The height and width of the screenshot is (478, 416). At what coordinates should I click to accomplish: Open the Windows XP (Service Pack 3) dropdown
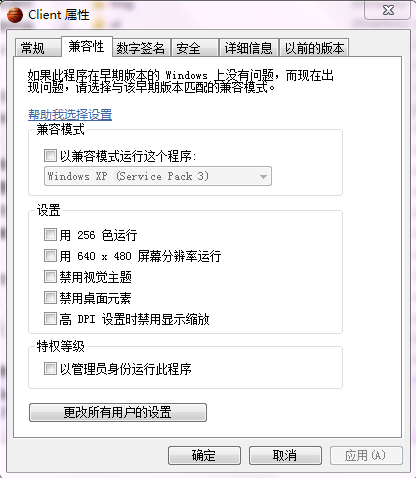coord(158,176)
